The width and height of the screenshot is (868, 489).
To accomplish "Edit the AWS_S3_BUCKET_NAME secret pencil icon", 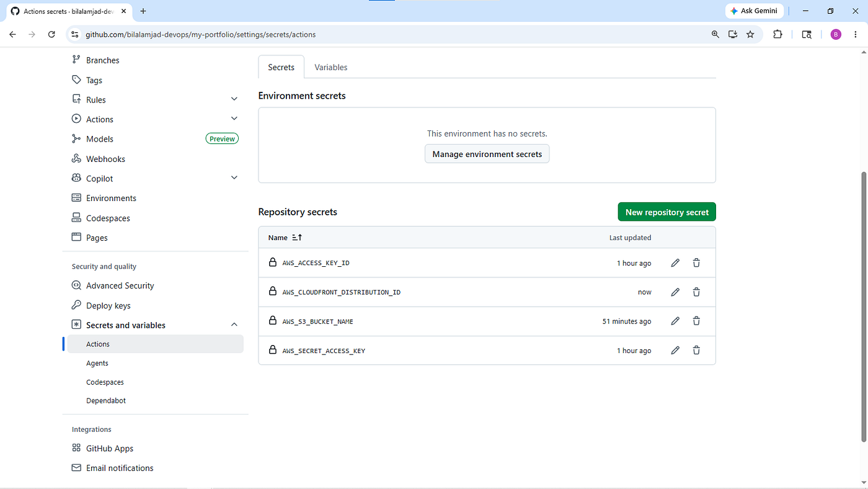I will tap(675, 321).
